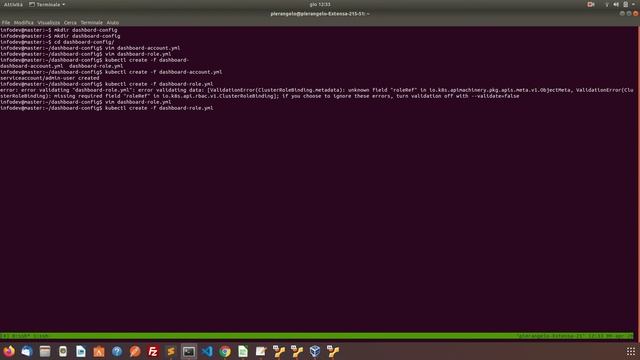Launch FileZilla from the dock
The image size is (640, 360).
pyautogui.click(x=153, y=351)
